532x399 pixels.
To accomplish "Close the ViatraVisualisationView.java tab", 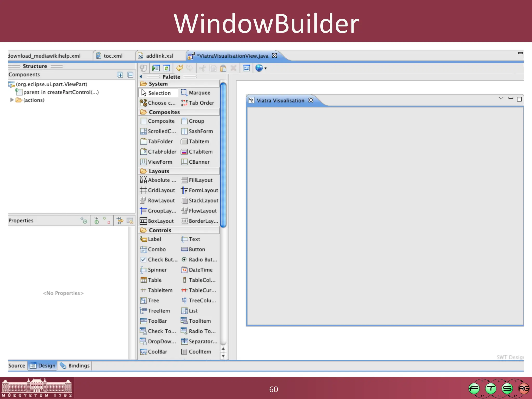I will tap(275, 56).
